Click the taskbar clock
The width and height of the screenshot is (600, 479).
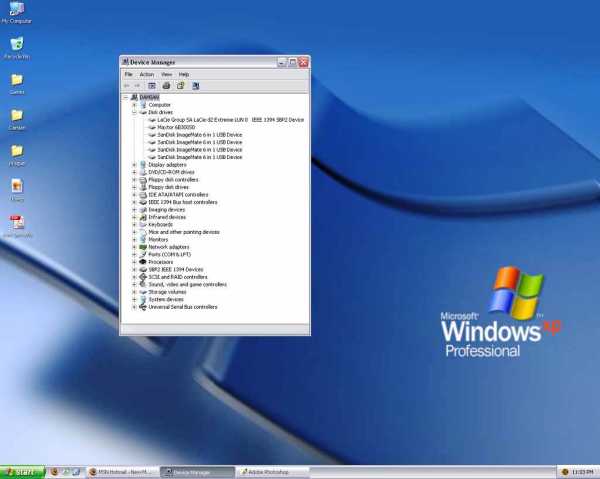tap(583, 472)
